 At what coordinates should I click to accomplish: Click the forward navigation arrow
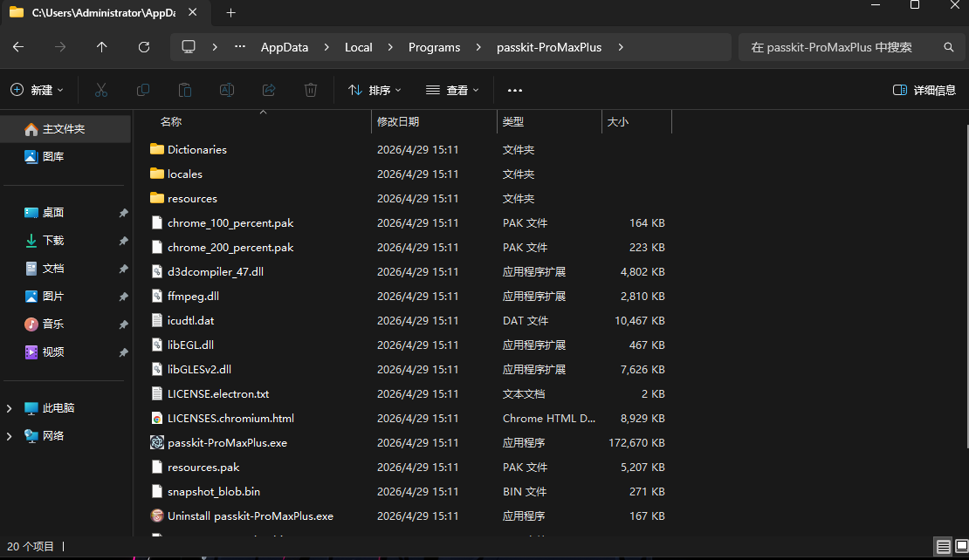pos(60,47)
